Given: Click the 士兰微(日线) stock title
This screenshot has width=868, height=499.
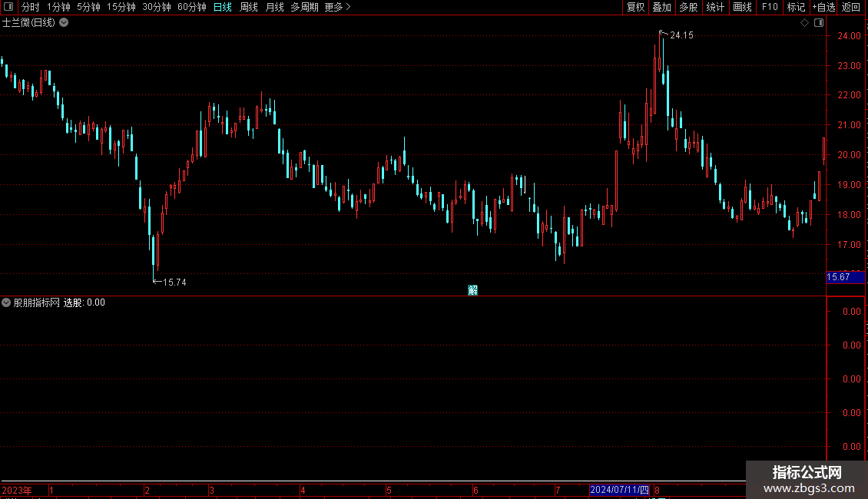Looking at the screenshot, I should point(28,22).
